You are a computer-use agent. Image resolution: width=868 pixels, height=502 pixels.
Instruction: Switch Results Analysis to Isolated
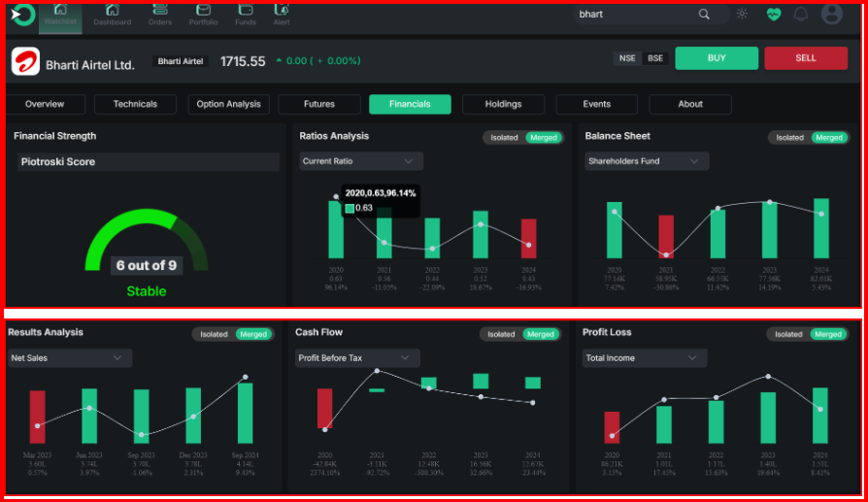[214, 334]
